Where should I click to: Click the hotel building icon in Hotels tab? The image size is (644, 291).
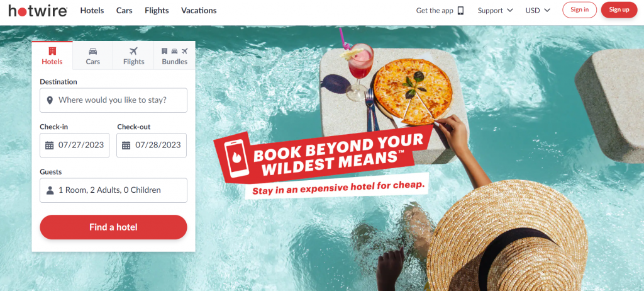tap(52, 51)
